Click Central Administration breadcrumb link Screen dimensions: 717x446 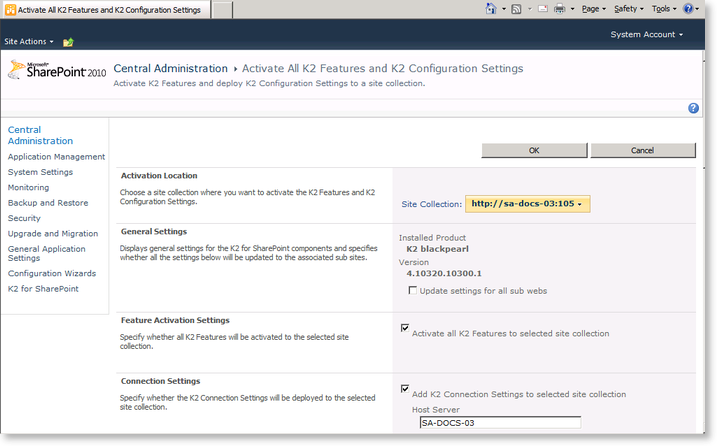[x=171, y=69]
